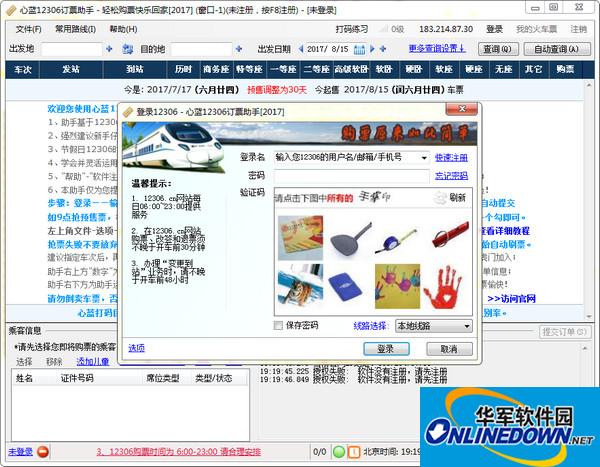Open the 忘记密码 link
Viewport: 600px width, 467px height.
pyautogui.click(x=451, y=176)
